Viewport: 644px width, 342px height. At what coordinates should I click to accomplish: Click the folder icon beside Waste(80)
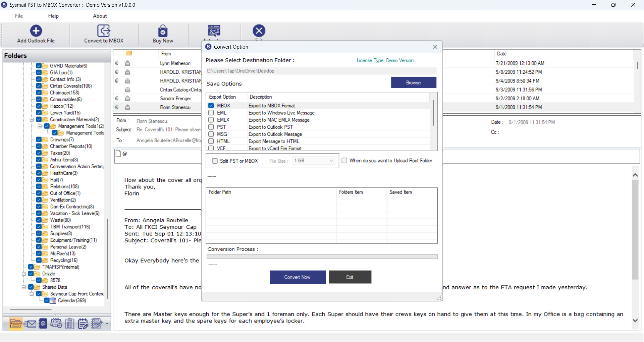coord(45,220)
